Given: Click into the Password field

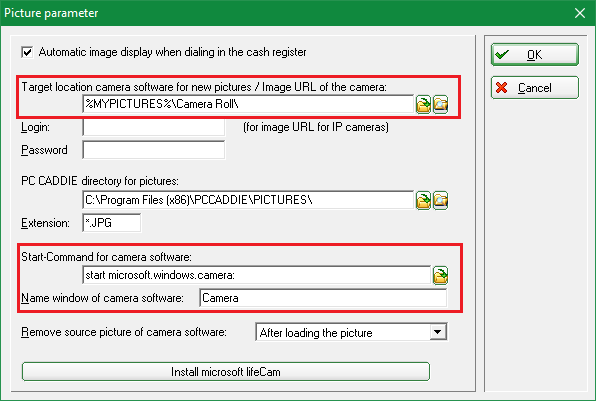Looking at the screenshot, I should tap(154, 150).
